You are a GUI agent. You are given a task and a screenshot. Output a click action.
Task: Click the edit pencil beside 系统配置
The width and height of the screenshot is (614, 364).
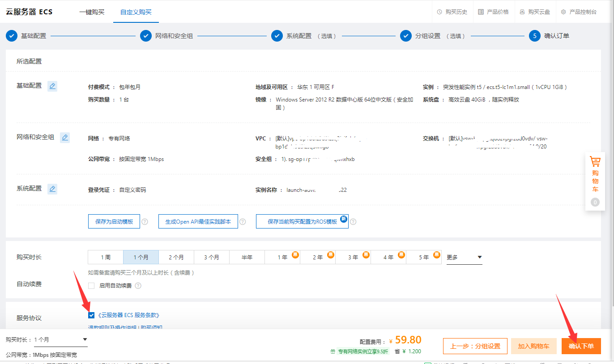point(52,189)
